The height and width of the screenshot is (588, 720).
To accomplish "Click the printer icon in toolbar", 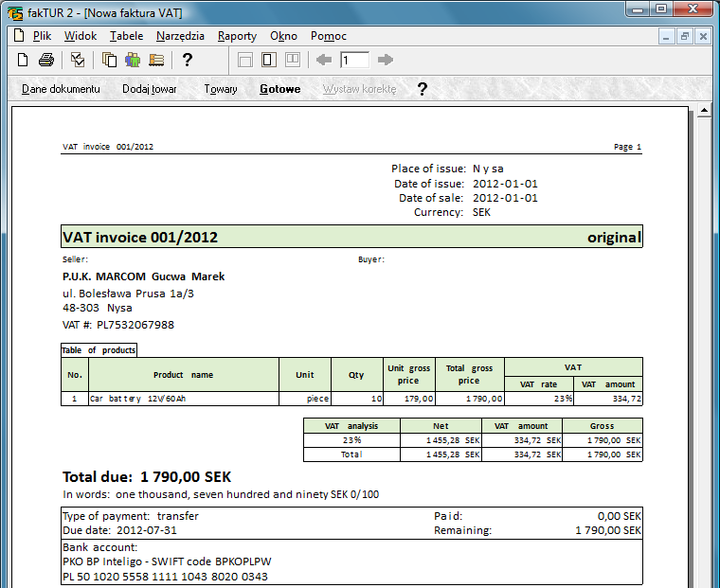I will (46, 60).
